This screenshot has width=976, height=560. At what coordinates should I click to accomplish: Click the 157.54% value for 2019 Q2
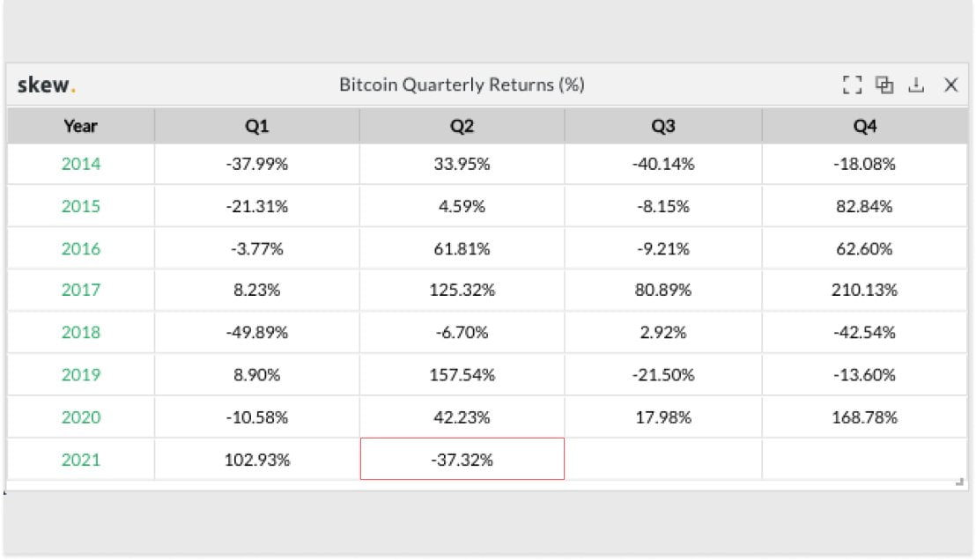[462, 374]
